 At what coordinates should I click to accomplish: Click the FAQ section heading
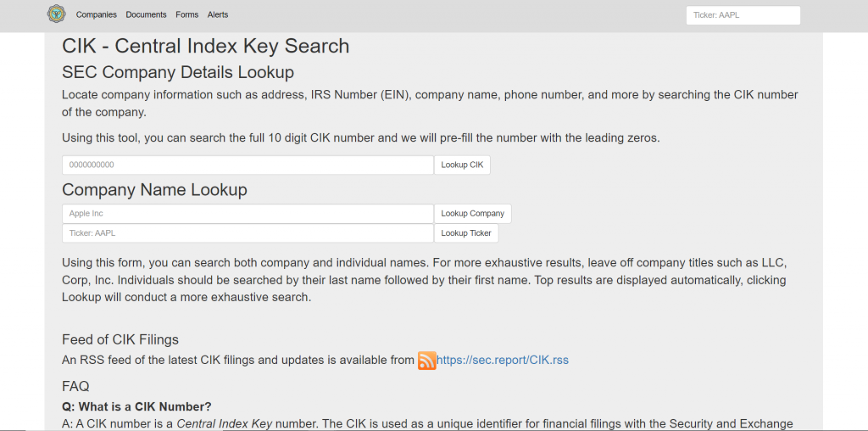click(75, 387)
